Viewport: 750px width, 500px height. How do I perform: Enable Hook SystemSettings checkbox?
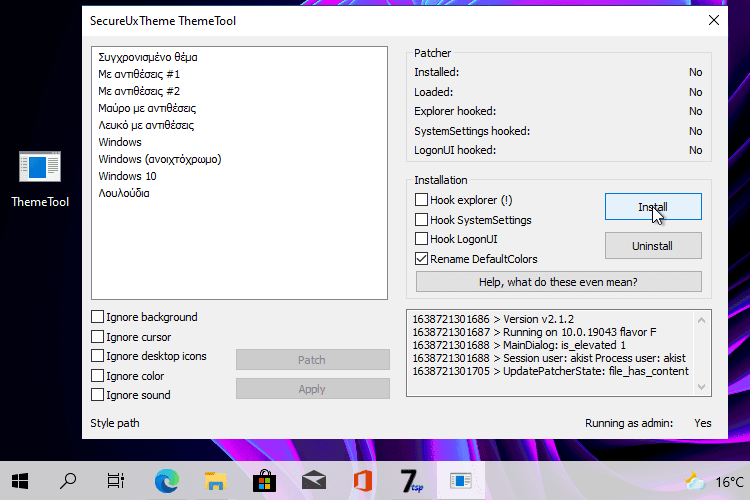pos(421,220)
